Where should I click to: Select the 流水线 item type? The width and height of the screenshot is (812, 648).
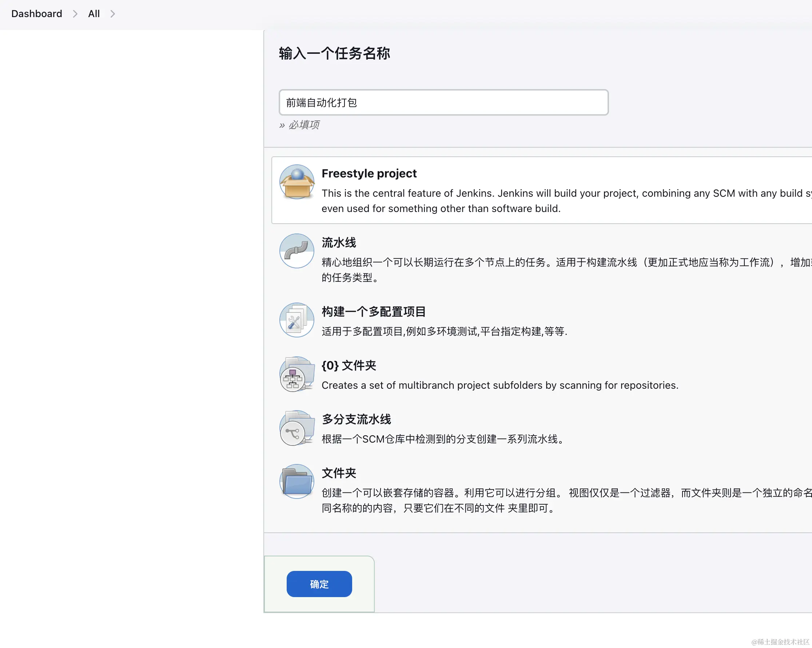click(x=338, y=243)
